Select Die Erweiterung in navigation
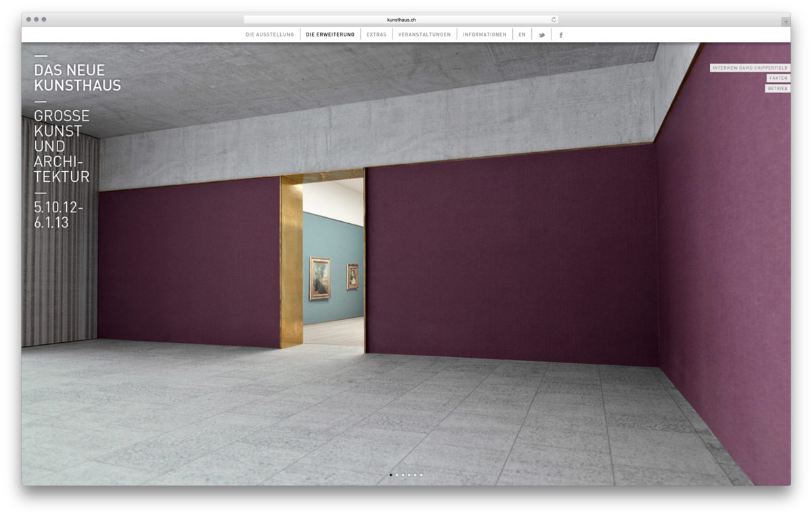812x516 pixels. point(330,34)
